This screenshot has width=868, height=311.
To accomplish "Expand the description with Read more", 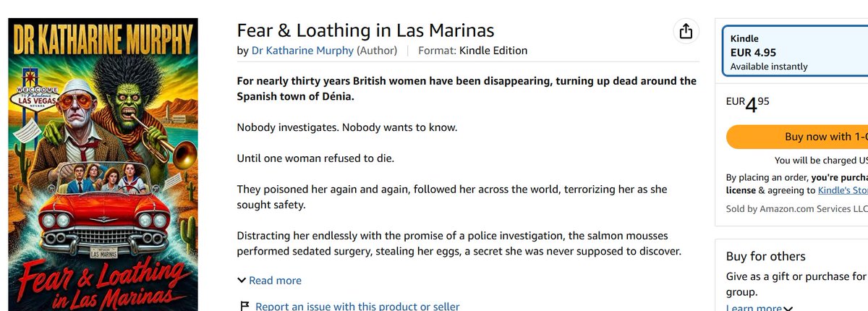I will 275,281.
